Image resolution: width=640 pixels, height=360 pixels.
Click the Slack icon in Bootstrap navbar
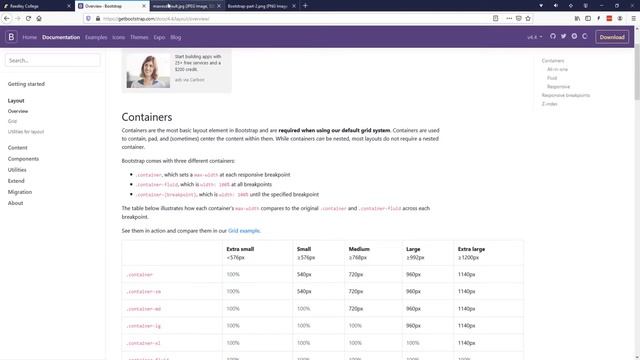[574, 36]
